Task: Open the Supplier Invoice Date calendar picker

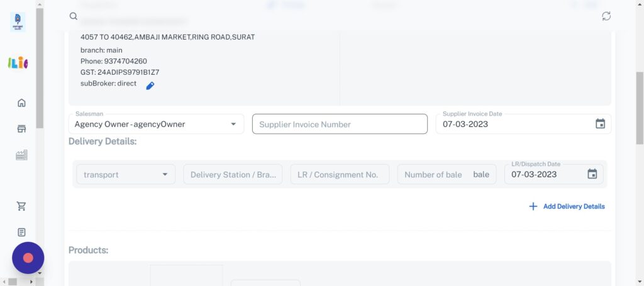Action: click(x=600, y=124)
